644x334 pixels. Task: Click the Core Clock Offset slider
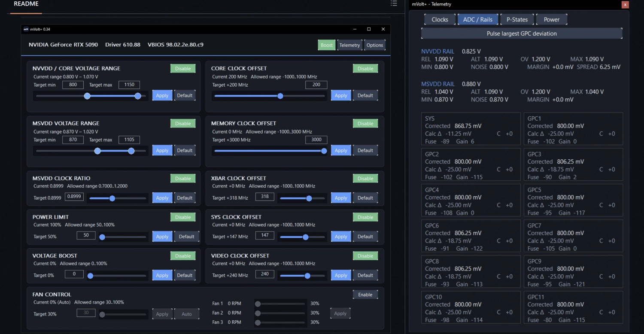[x=270, y=96]
